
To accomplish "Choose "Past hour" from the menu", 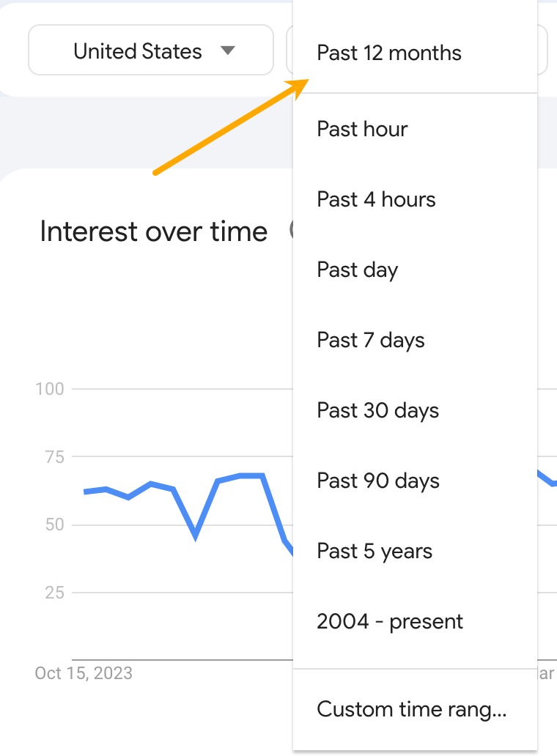I will click(x=362, y=129).
